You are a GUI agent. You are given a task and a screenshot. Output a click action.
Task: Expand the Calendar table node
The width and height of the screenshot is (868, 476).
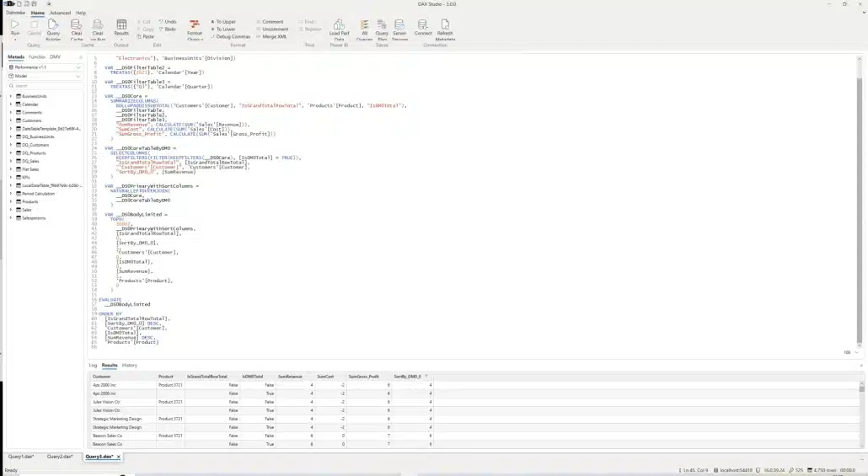click(11, 104)
